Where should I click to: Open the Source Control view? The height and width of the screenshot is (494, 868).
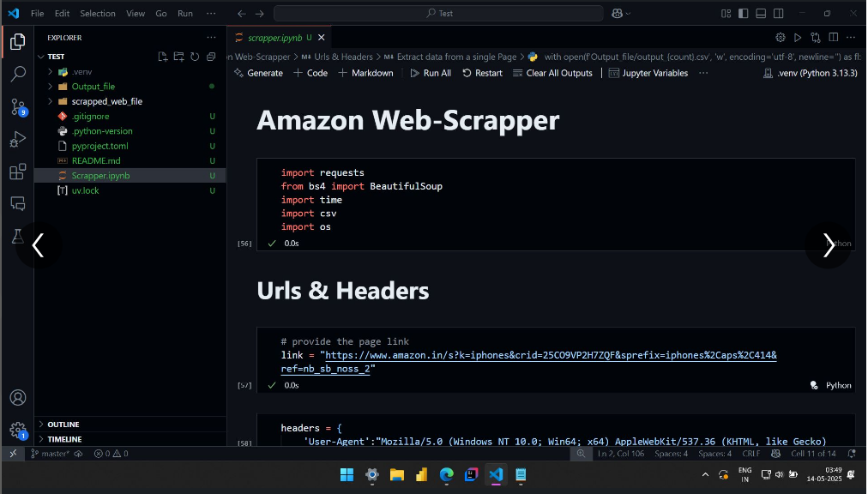(x=17, y=106)
